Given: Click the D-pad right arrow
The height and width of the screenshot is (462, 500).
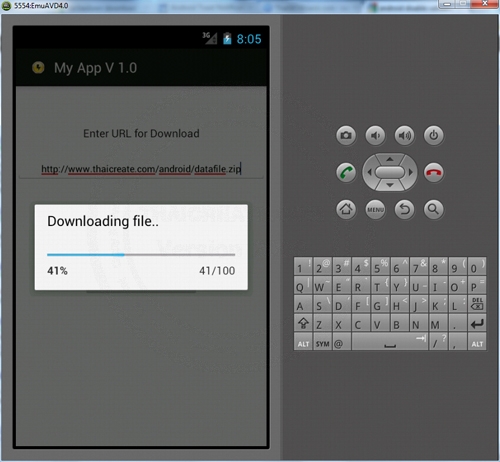Looking at the screenshot, I should coord(411,172).
